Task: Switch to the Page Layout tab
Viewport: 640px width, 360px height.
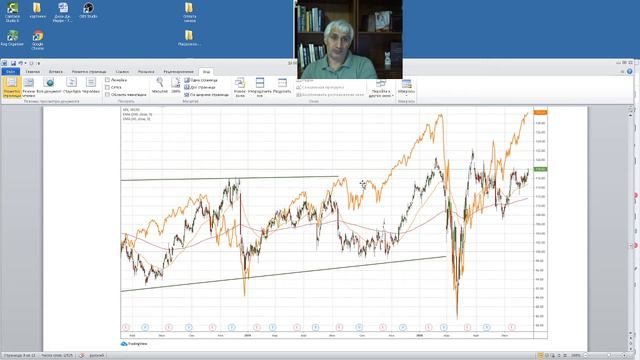Action: pyautogui.click(x=89, y=72)
